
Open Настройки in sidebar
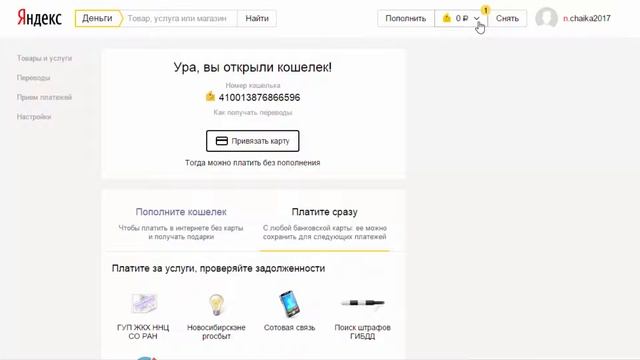[34, 117]
